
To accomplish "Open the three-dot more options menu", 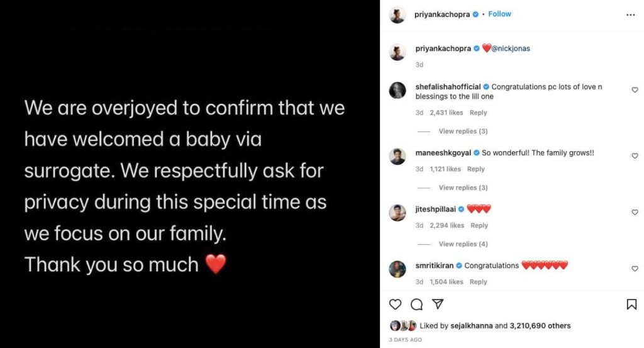I will click(x=630, y=14).
